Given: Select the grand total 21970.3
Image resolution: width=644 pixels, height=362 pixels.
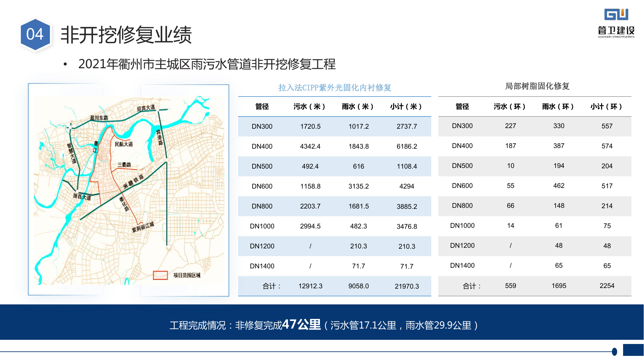Looking at the screenshot, I should click(407, 286).
